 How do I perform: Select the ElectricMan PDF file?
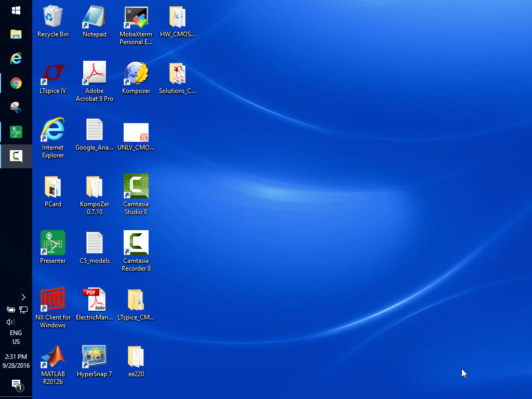click(94, 300)
